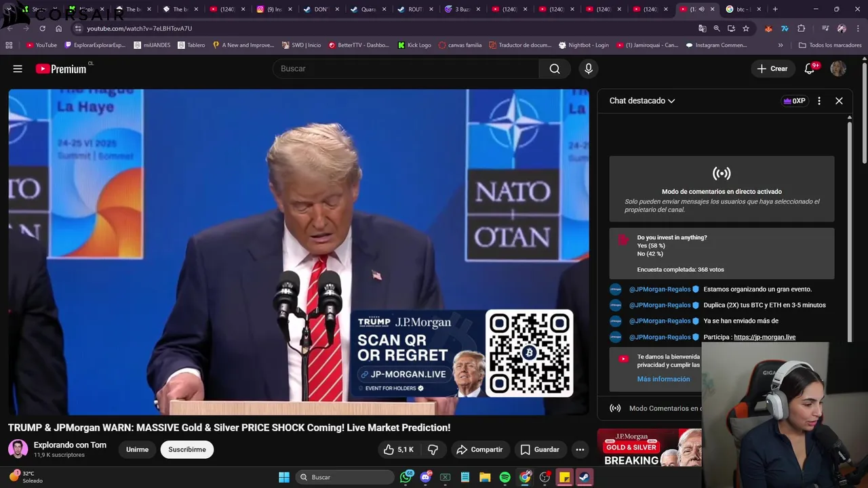The height and width of the screenshot is (488, 868).
Task: Bookmark this page with star icon
Action: point(746,28)
